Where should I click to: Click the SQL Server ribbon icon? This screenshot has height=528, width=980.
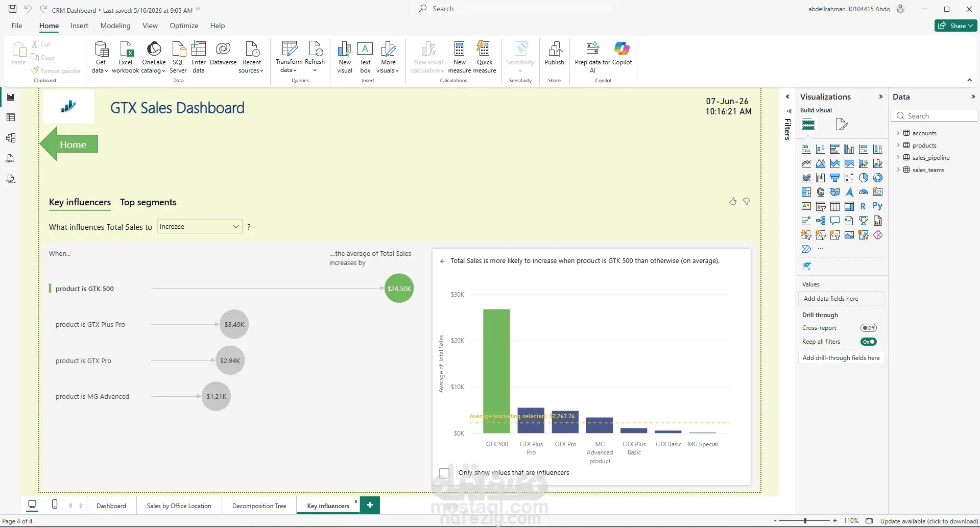(178, 57)
